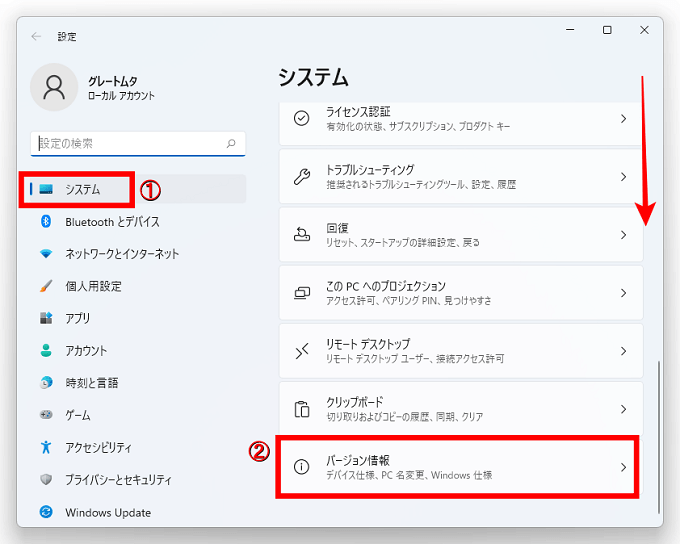Click the magnifier icon in the search box
680x544 pixels.
(x=231, y=143)
